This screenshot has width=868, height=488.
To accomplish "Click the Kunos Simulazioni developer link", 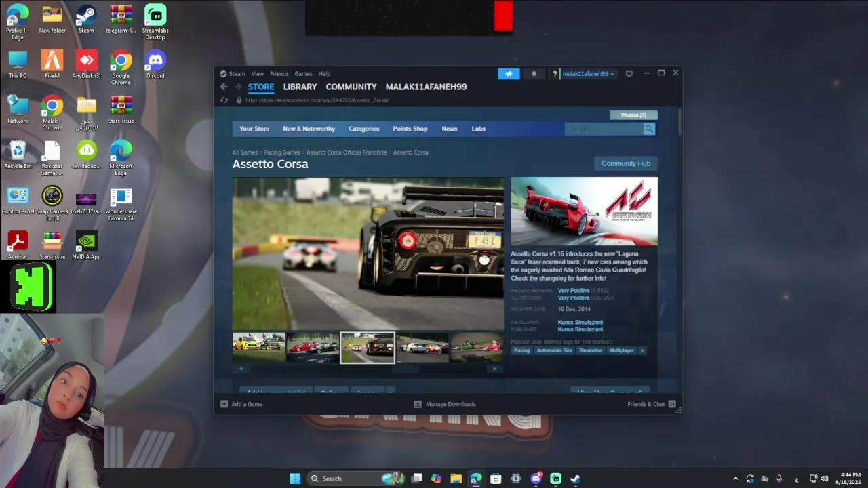I will [x=580, y=323].
